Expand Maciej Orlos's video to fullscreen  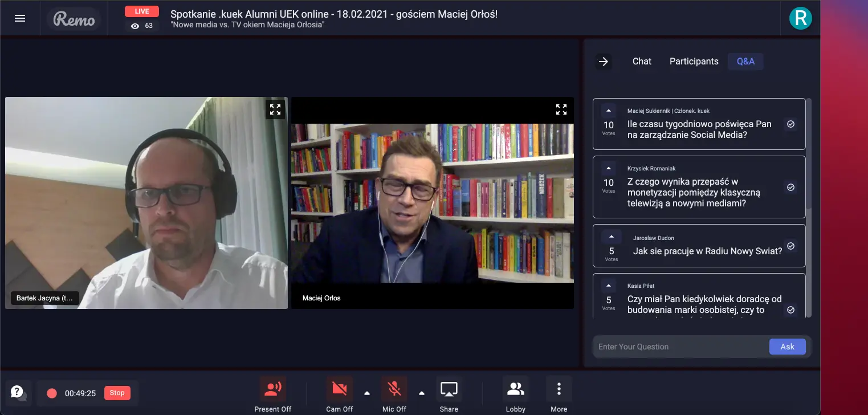[x=561, y=109]
